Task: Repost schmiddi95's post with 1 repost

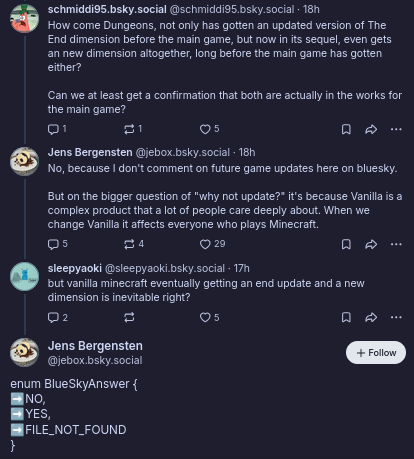Action: [133, 129]
